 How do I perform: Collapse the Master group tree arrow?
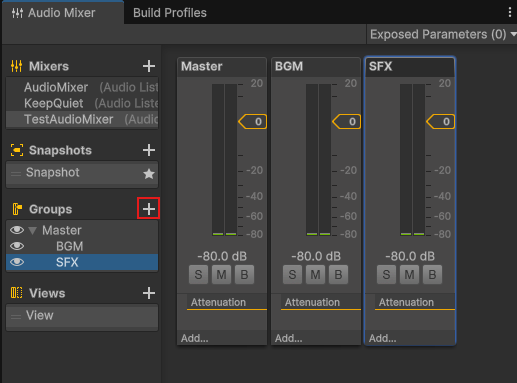pyautogui.click(x=32, y=230)
